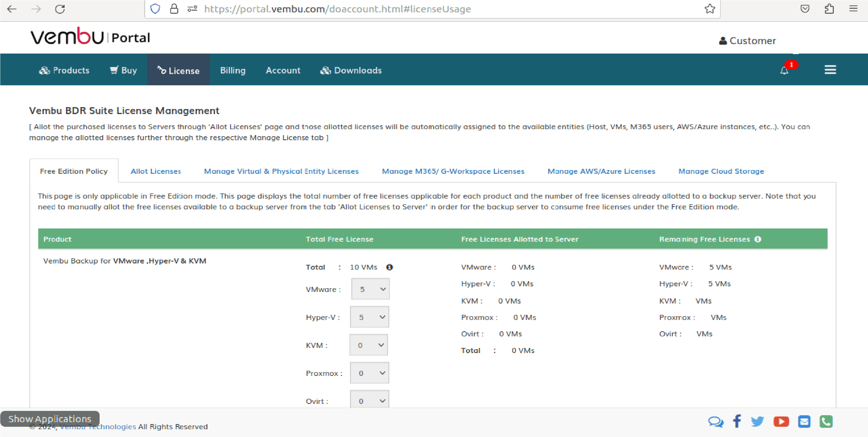Switch to the Allot Licenses tab

point(156,171)
